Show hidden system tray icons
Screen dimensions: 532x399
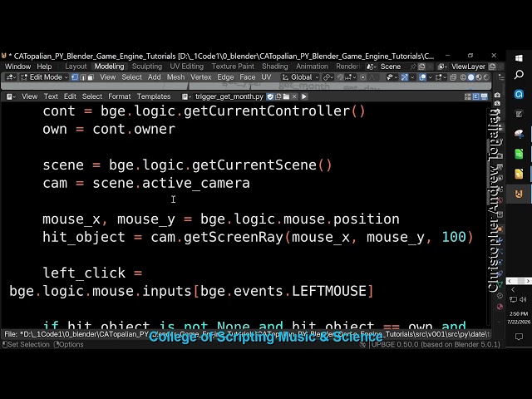513,289
